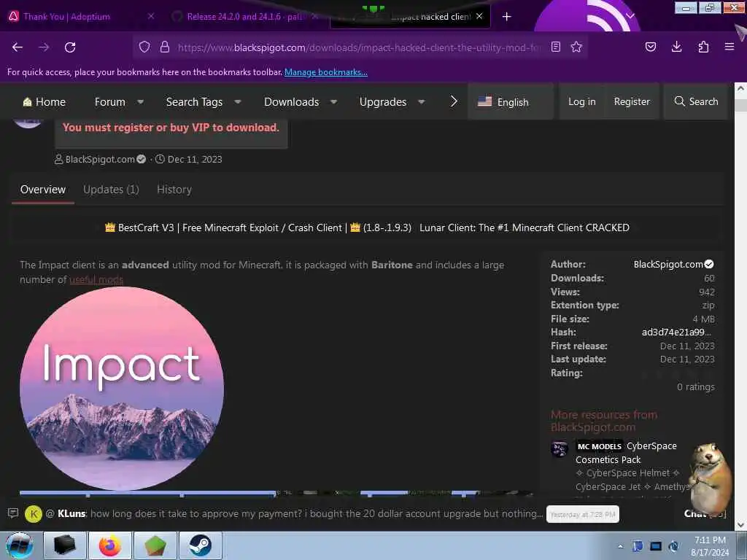Follow the useful mods link
The image size is (747, 560).
point(96,279)
